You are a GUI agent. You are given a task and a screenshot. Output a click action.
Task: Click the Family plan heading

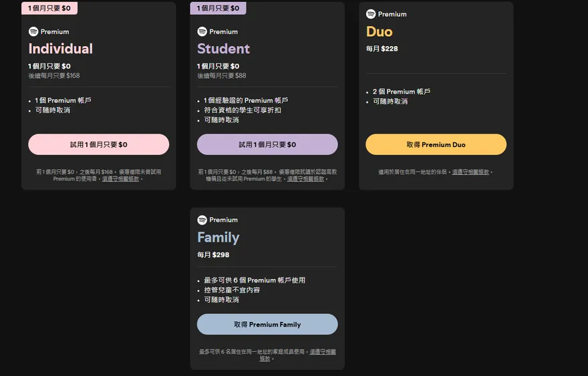pos(218,237)
